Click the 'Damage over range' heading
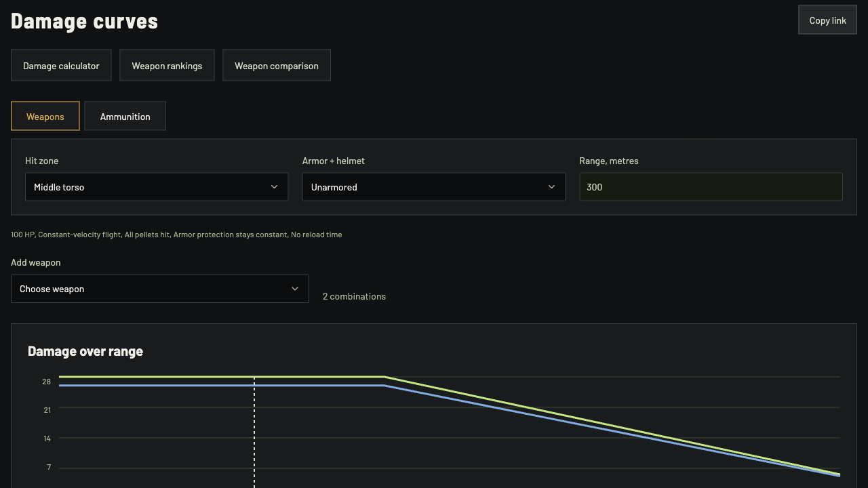This screenshot has width=868, height=488. point(85,351)
